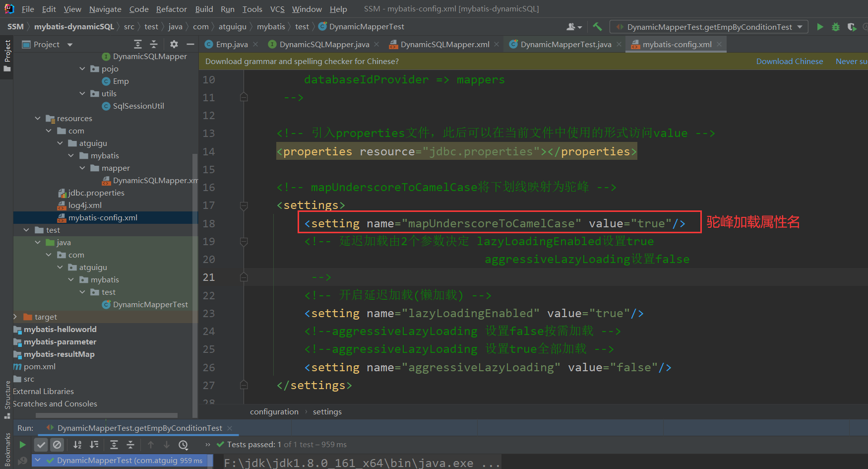Sort test results alphabetically
The image size is (868, 469).
point(77,445)
